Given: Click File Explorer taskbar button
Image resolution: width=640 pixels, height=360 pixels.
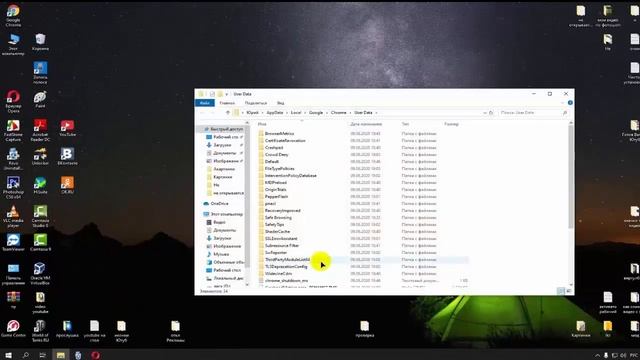Looking at the screenshot, I should pyautogui.click(x=60, y=355).
